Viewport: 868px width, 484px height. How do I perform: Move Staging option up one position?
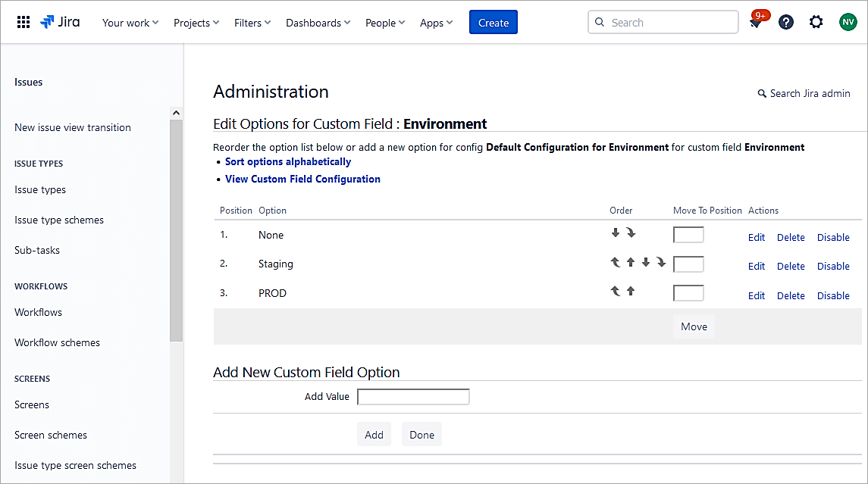coord(631,262)
